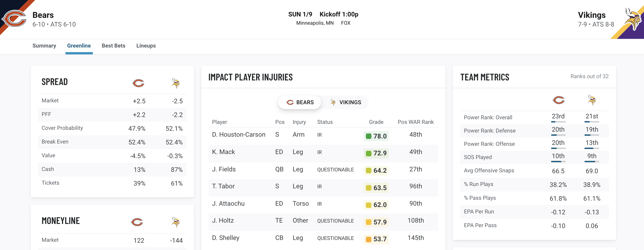
Task: Click Vikings logo in Moneyline card
Action: click(x=176, y=222)
